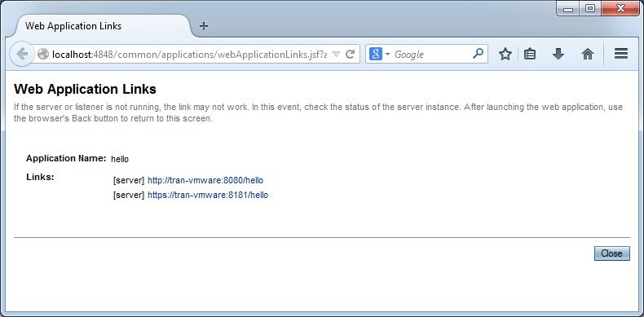Minimize the browser window
The image size is (644, 317).
[x=568, y=9]
